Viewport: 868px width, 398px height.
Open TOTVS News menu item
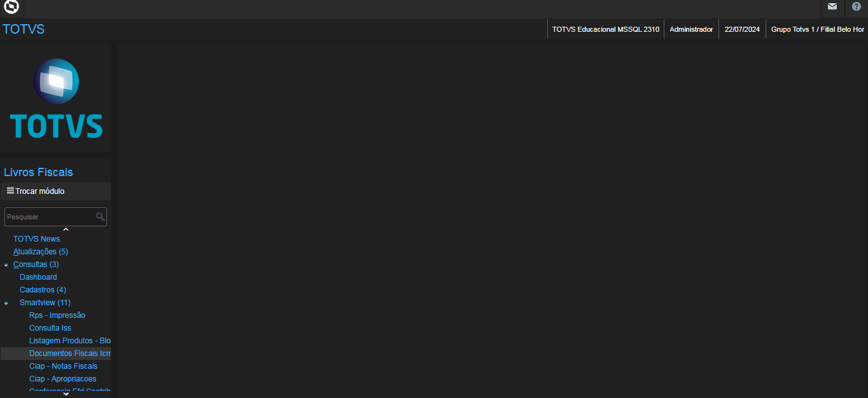click(36, 239)
